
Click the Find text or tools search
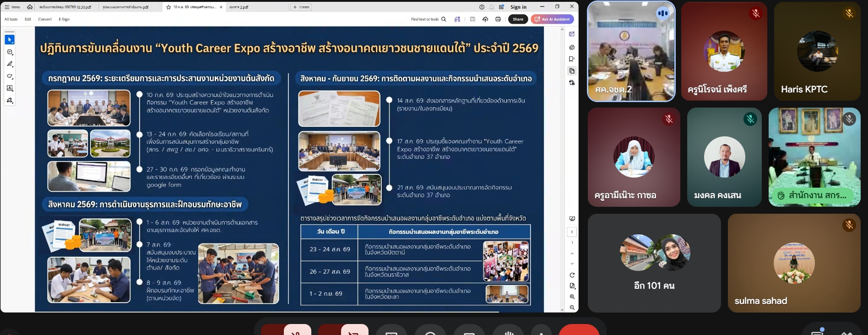click(429, 19)
